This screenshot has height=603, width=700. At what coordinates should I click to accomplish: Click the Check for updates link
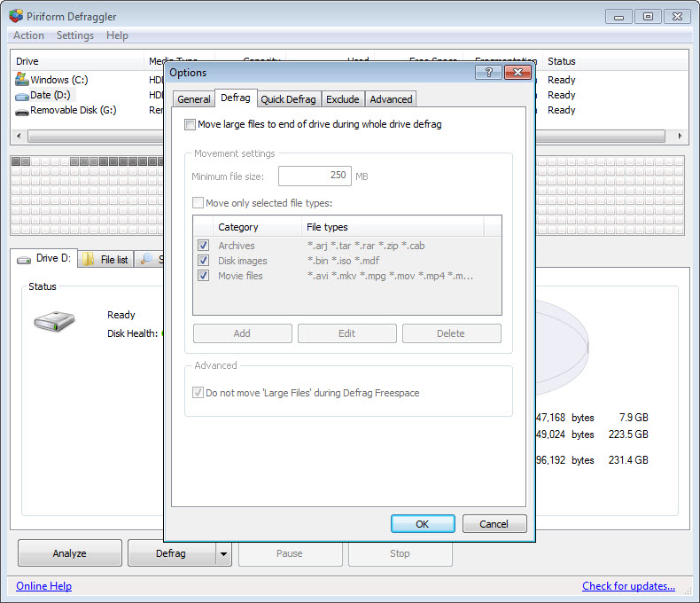click(628, 586)
